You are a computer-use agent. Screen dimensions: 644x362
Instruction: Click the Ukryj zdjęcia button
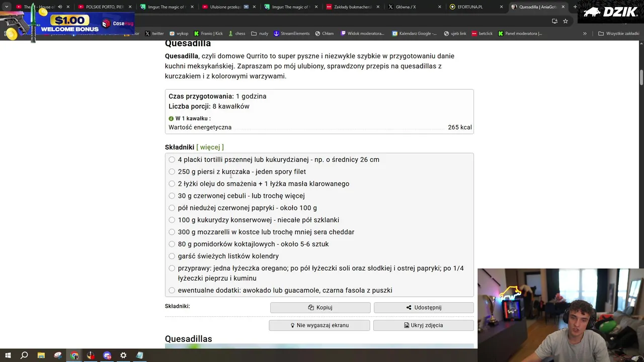pyautogui.click(x=424, y=325)
